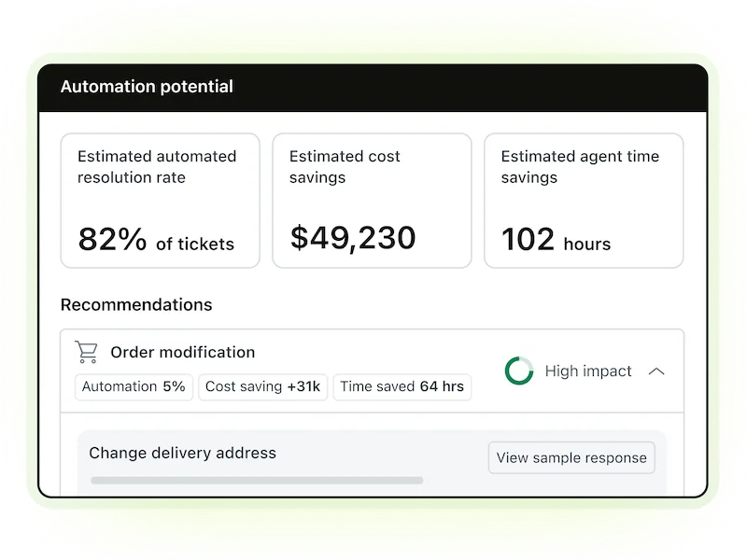Select the Time saved 64 hrs badge
This screenshot has height=560, width=747.
[x=402, y=386]
